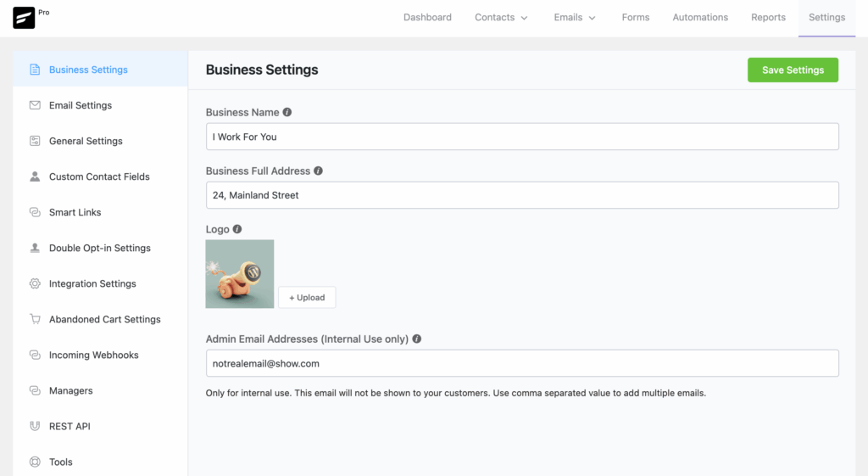This screenshot has height=476, width=868.
Task: Click the Managers sidebar icon
Action: [x=35, y=390]
